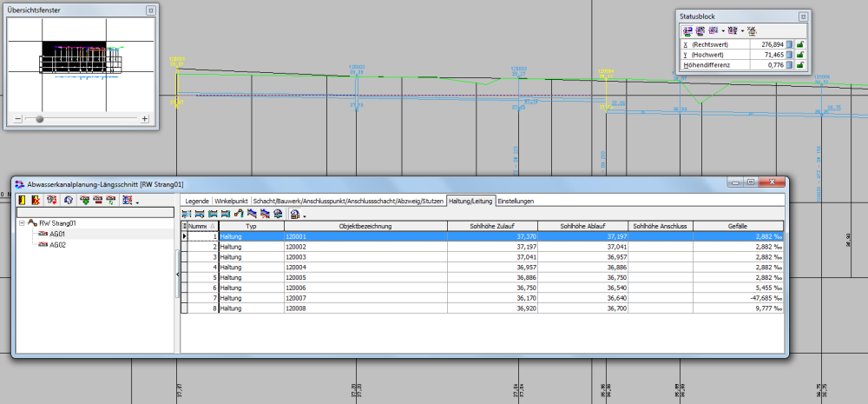The image size is (868, 404).
Task: Toggle the lock for X (Rechtswert)
Action: (800, 43)
